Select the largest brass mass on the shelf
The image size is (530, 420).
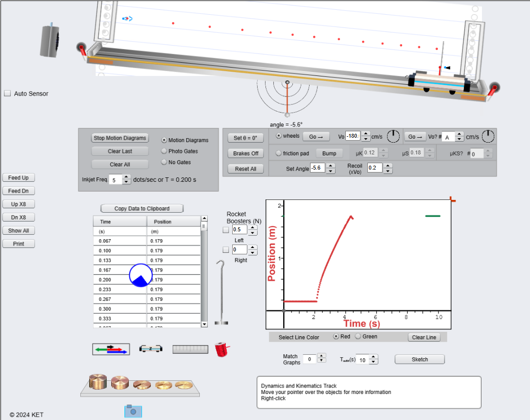[x=97, y=383]
